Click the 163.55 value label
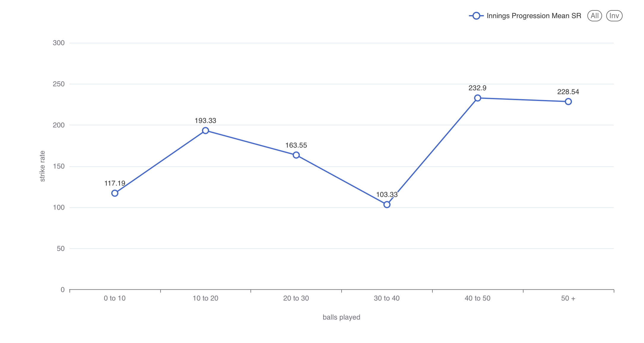This screenshot has height=343, width=644. click(296, 145)
